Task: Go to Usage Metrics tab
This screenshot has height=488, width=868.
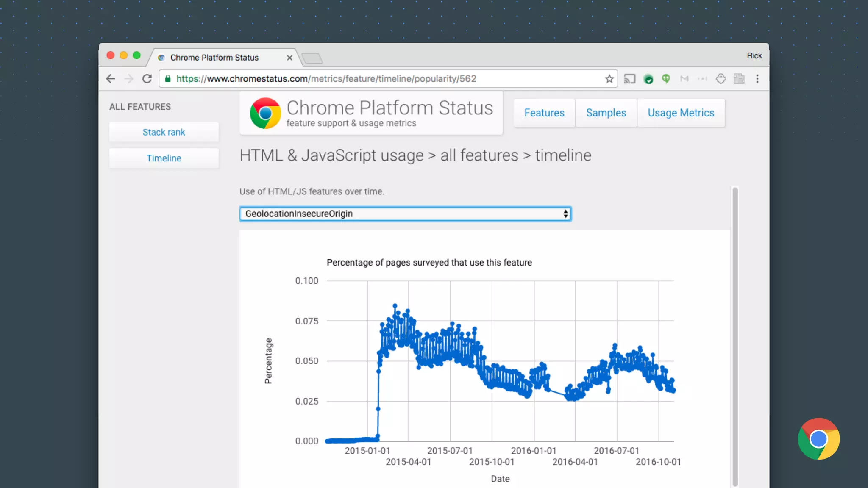Action: [681, 113]
